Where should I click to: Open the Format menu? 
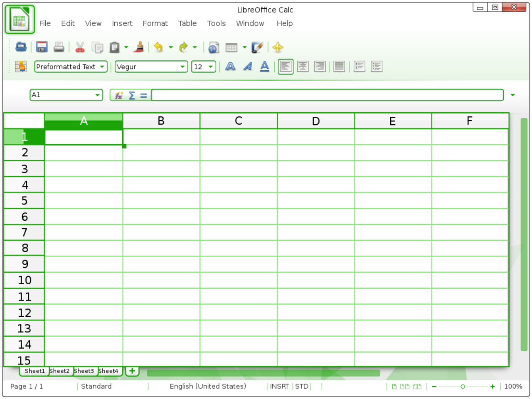point(155,24)
